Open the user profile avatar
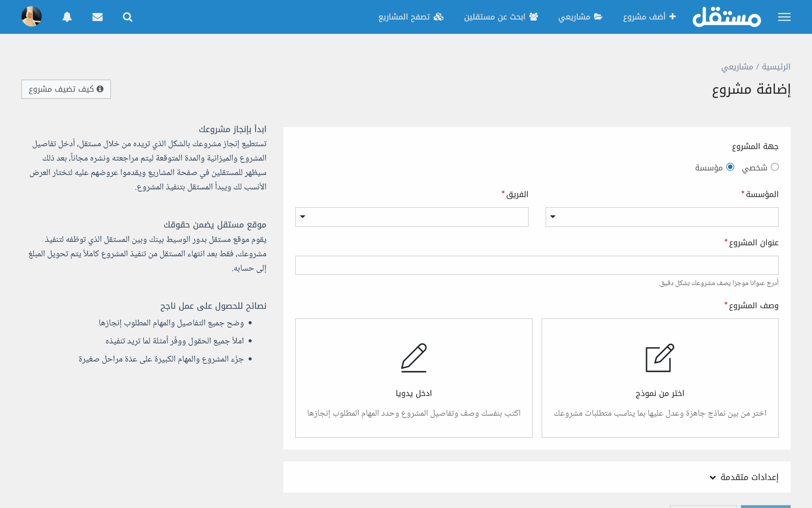This screenshot has width=812, height=508. 31,17
